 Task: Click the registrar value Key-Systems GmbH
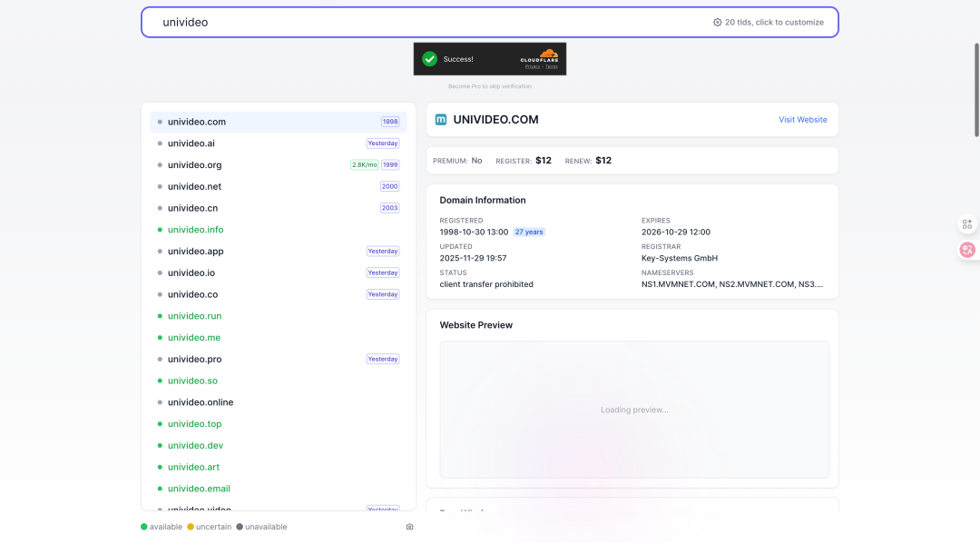680,258
